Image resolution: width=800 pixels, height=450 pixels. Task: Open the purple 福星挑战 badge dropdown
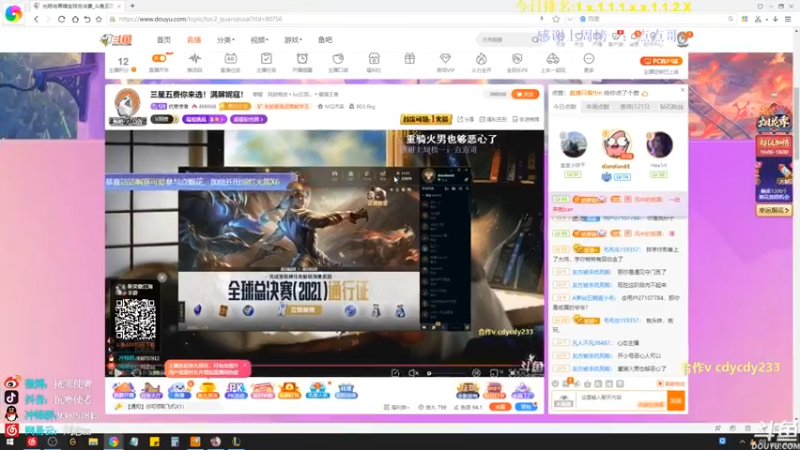[204, 119]
